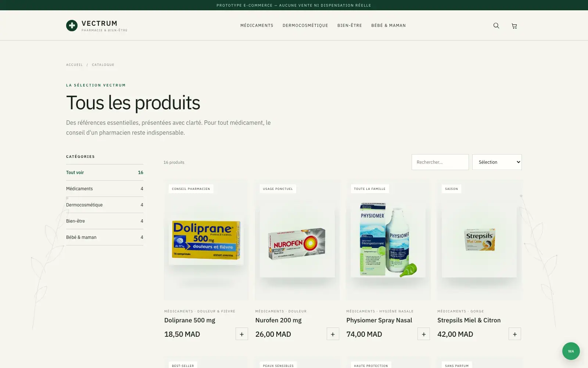The image size is (588, 368).
Task: Open the Physiomer Spray Nasal title
Action: 379,320
